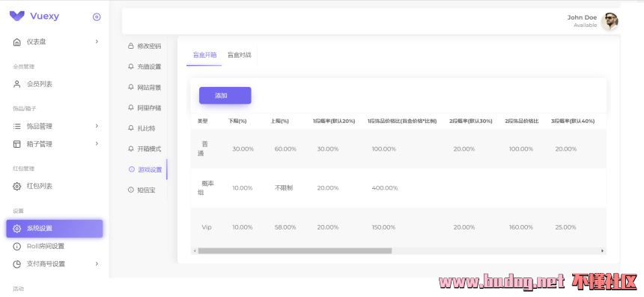
Task: Select 游戏设置 settings label
Action: 150,169
